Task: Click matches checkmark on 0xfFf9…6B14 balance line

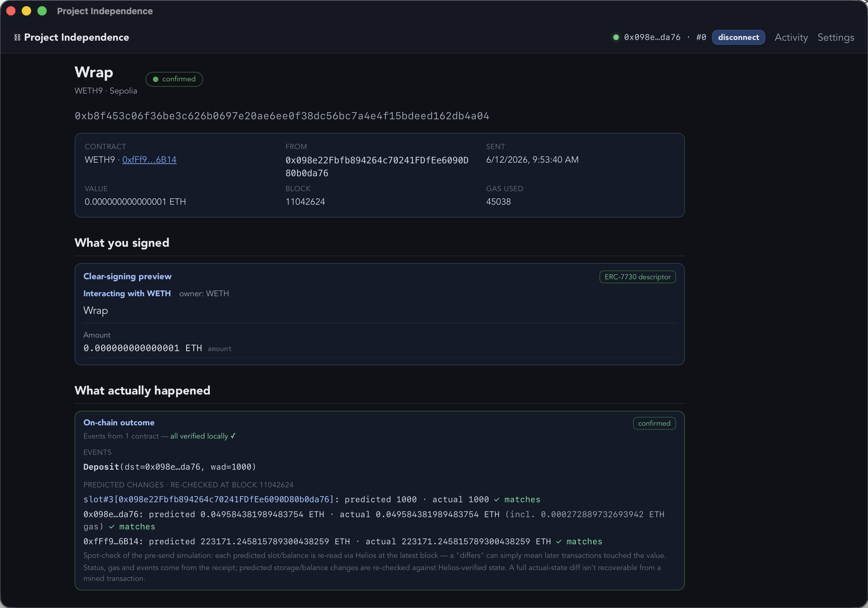Action: [579, 542]
